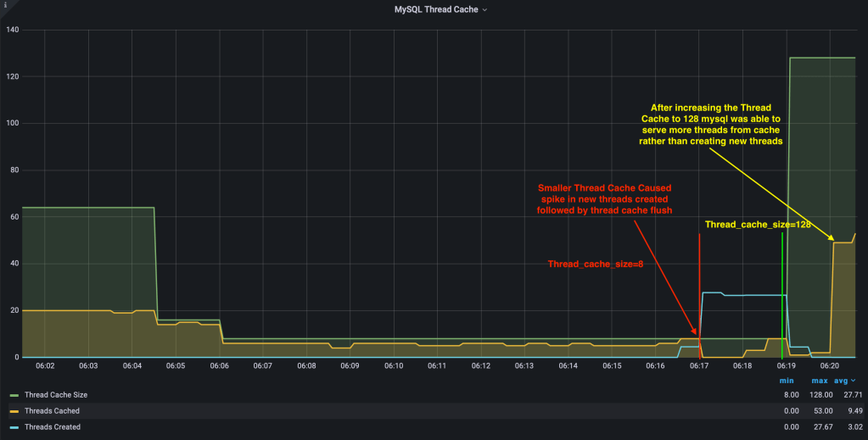
Task: Click the red vertical annotation line at 06:17
Action: 699,288
